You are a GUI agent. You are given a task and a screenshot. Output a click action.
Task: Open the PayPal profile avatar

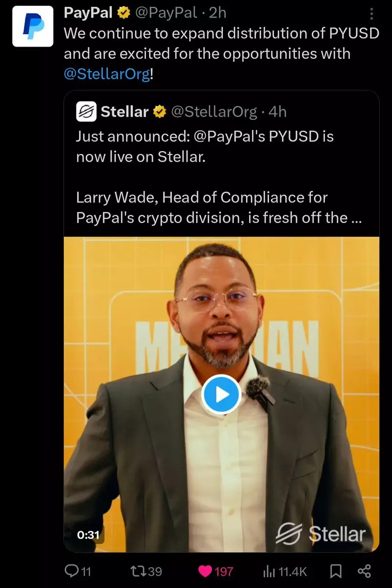(x=33, y=26)
